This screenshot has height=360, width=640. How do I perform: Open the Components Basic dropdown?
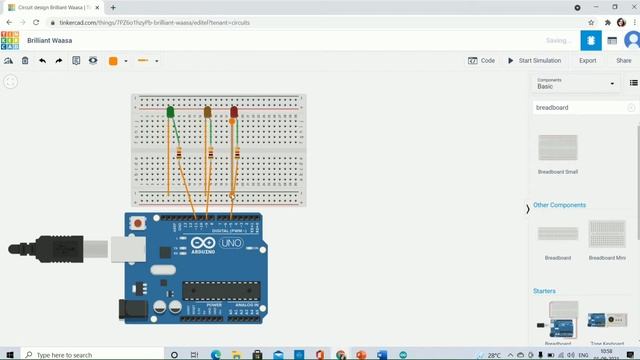click(x=576, y=83)
